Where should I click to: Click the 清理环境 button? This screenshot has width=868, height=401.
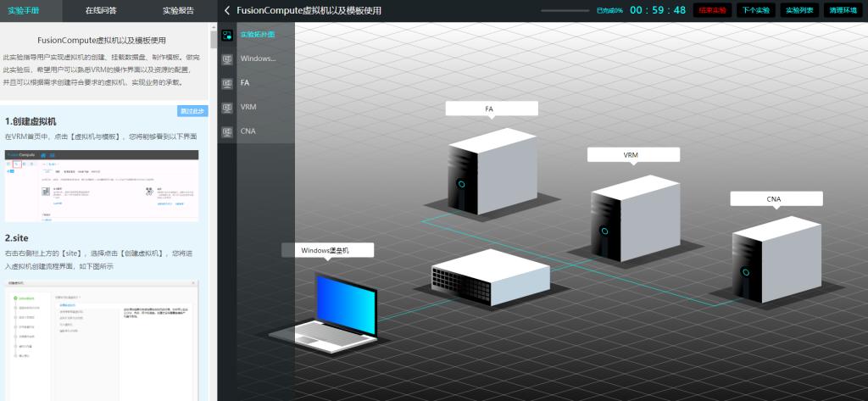(842, 10)
